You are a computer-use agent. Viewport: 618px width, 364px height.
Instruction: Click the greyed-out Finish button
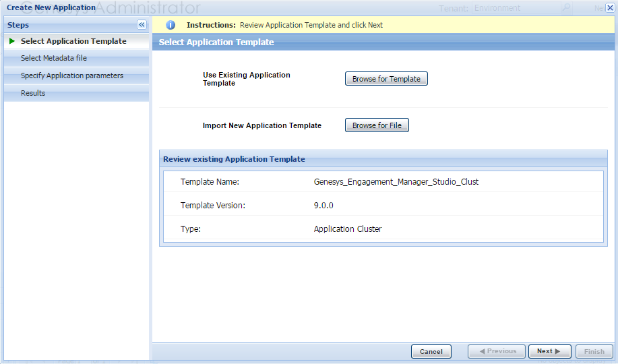594,351
